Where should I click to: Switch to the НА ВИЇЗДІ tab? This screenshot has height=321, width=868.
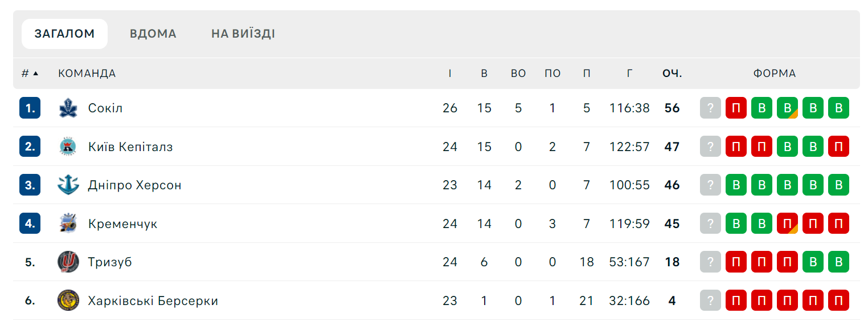click(x=243, y=34)
